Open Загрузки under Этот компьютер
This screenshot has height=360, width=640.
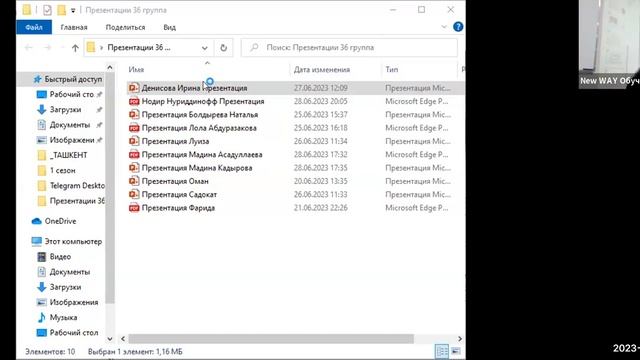[x=65, y=287]
